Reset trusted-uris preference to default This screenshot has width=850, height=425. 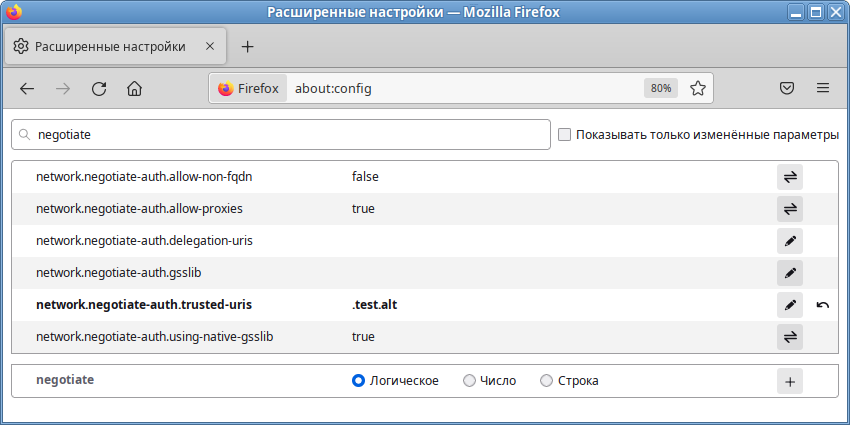coord(822,305)
